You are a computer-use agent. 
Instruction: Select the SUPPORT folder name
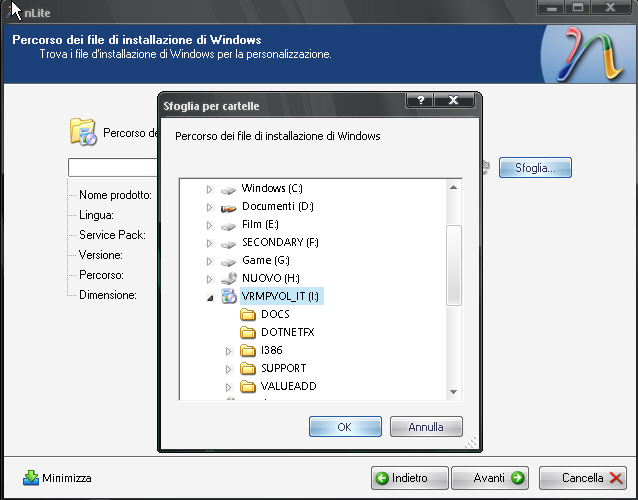284,368
